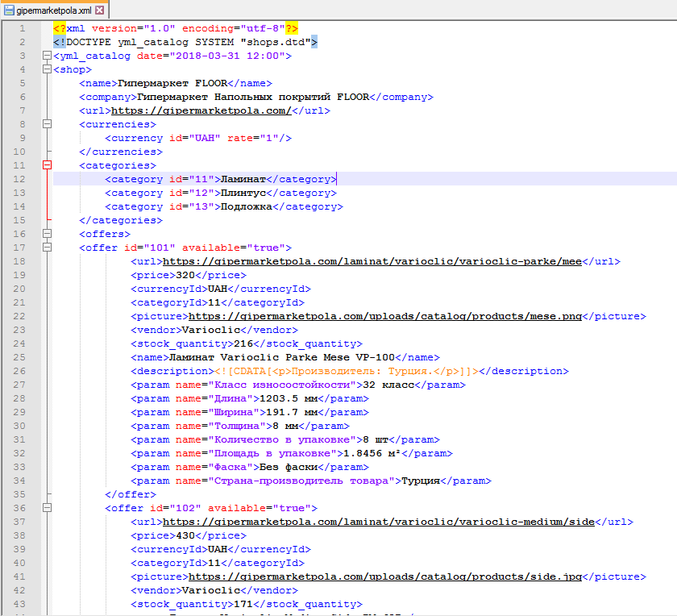Image resolution: width=677 pixels, height=616 pixels.
Task: Click line number 12 in the margin
Action: [19, 179]
